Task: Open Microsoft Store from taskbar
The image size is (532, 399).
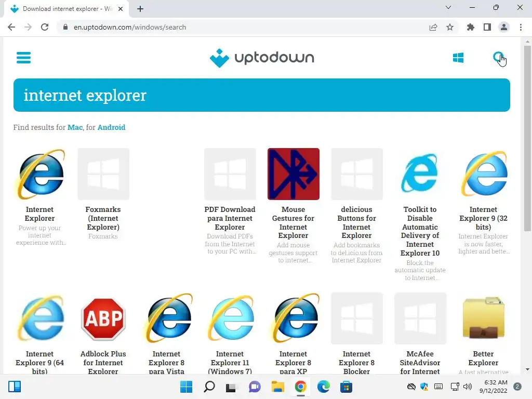Action: tap(346, 387)
